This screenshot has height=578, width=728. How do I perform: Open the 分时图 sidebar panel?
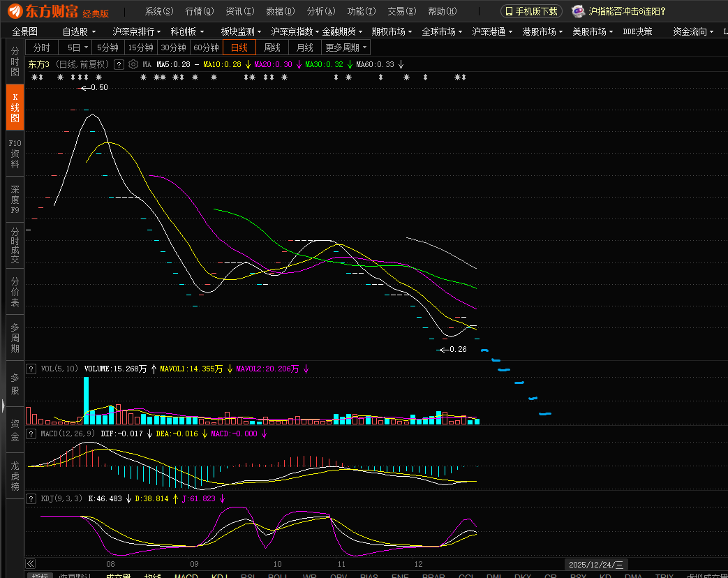(15, 61)
